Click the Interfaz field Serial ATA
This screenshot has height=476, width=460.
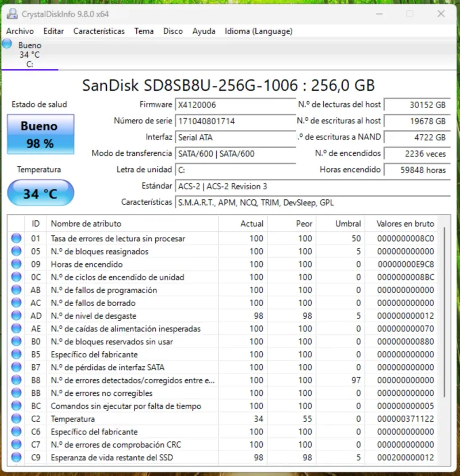click(235, 137)
